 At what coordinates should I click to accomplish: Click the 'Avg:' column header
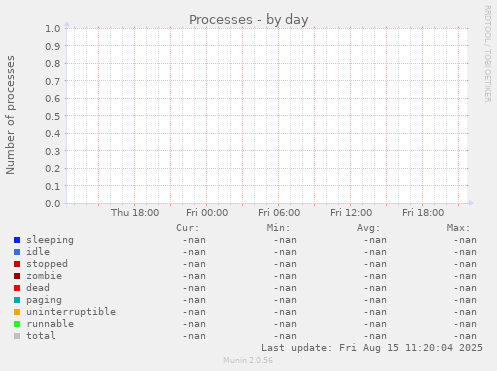pos(368,228)
